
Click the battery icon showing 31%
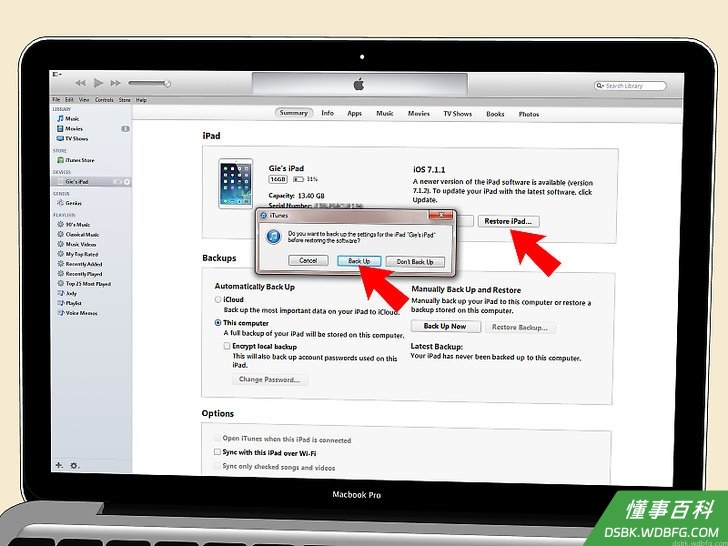pos(298,179)
